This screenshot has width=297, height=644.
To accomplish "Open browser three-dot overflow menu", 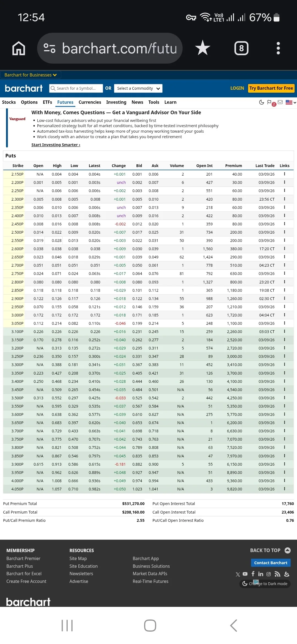I will (x=278, y=48).
